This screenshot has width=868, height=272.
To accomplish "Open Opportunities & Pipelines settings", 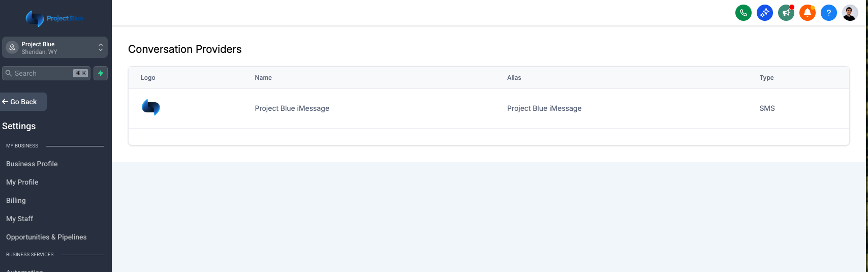I will point(46,237).
